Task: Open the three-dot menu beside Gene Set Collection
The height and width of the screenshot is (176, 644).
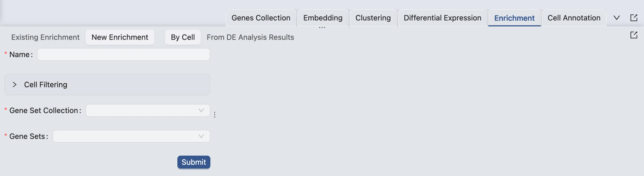Action: 214,115
